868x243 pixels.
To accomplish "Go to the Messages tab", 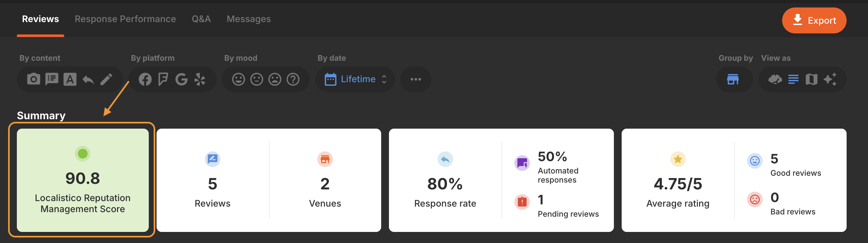I will 248,19.
